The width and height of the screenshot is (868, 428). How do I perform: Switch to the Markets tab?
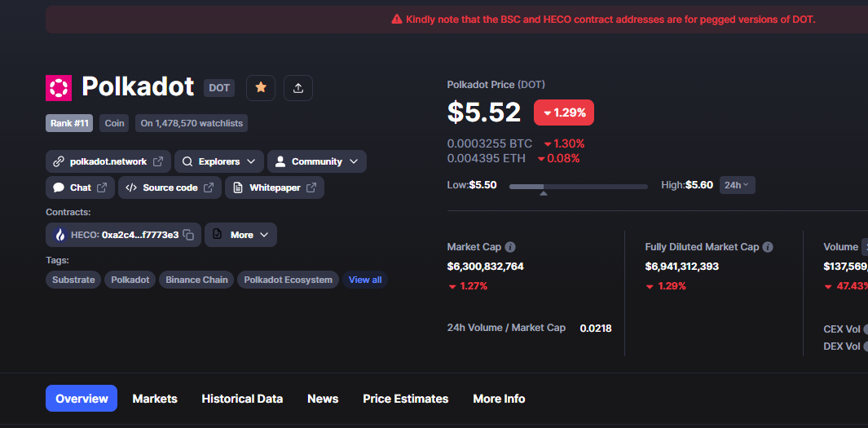155,399
